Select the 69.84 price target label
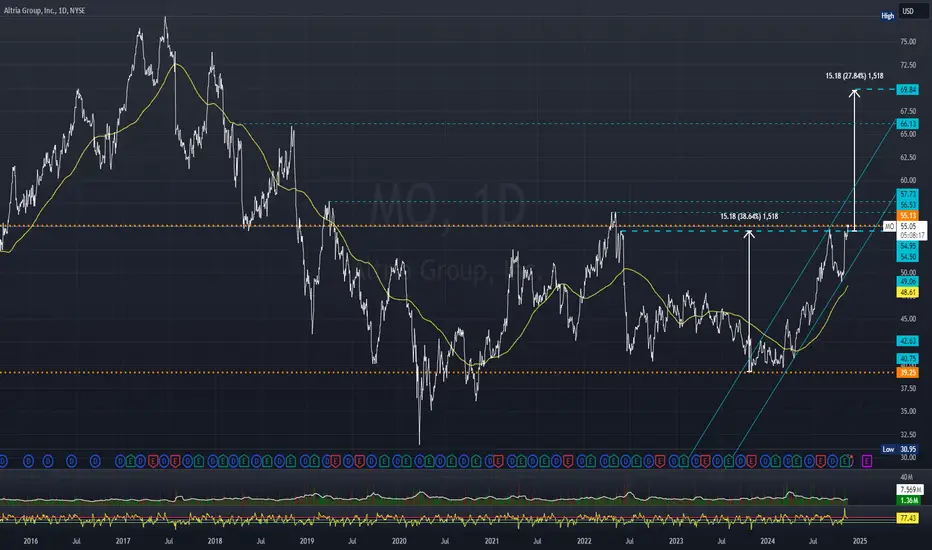932x550 pixels. tap(908, 90)
